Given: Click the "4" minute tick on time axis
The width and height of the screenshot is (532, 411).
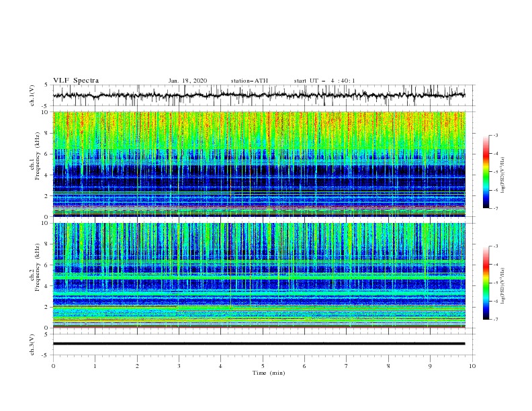Looking at the screenshot, I should point(220,366).
